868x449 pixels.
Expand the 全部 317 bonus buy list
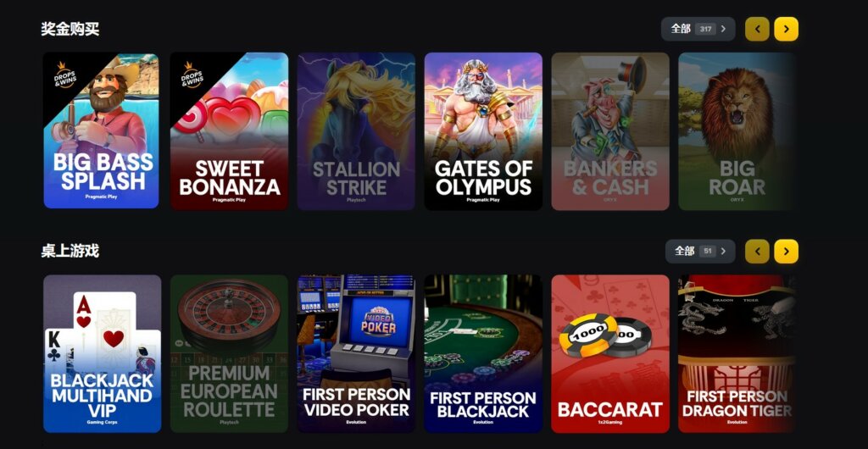coord(698,29)
